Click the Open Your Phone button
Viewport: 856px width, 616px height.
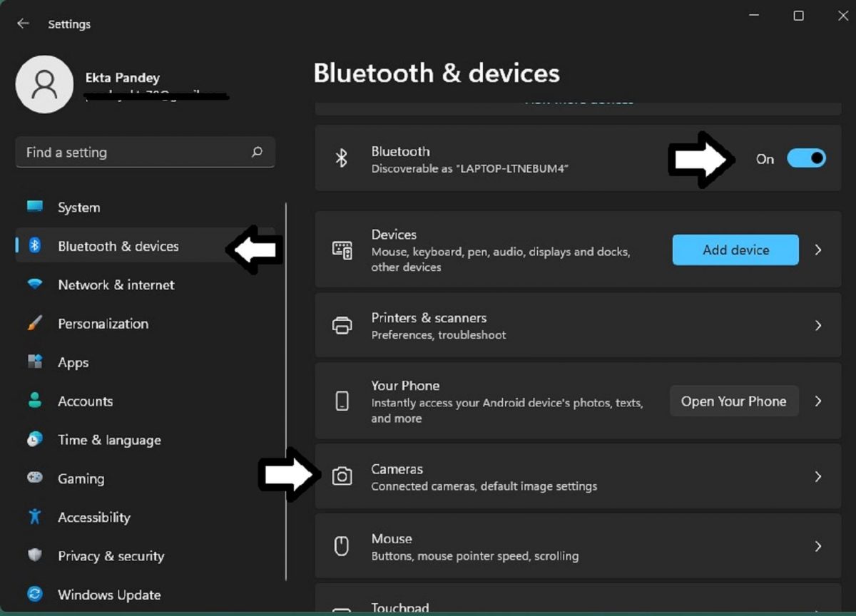[734, 401]
